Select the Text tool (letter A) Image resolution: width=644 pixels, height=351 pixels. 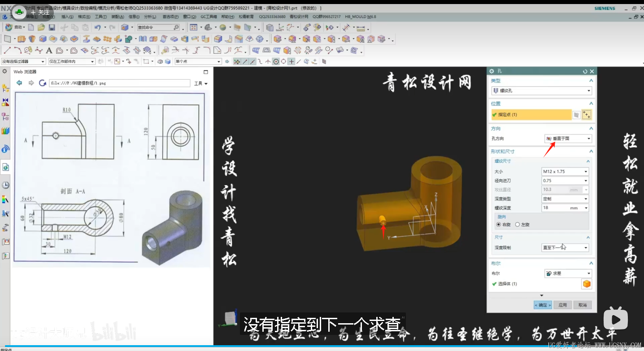49,50
